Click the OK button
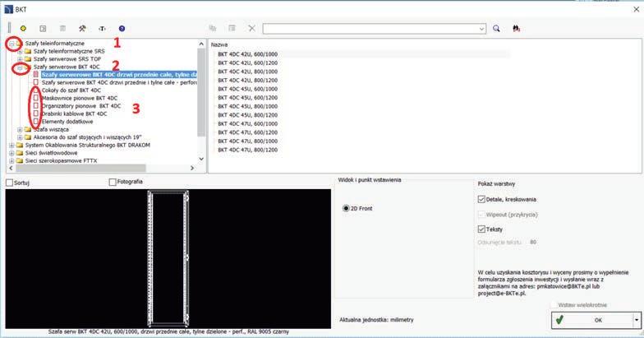Screen dimensions: 644x338 pyautogui.click(x=596, y=320)
